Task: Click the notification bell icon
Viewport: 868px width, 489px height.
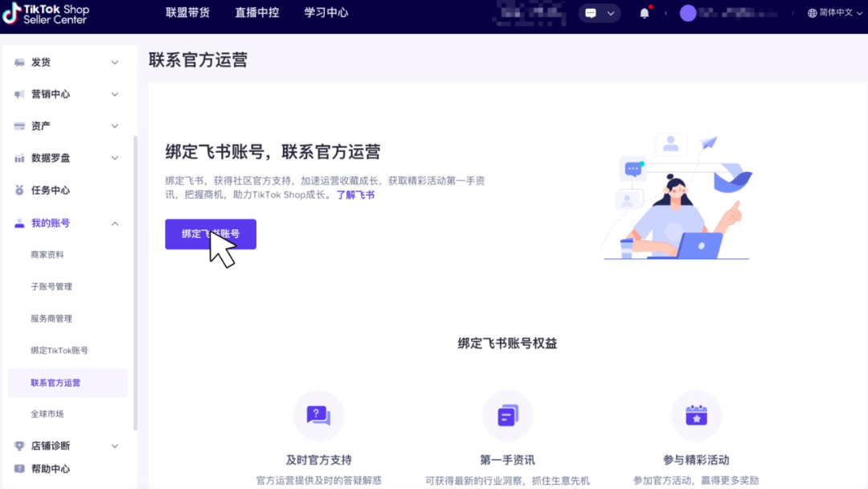Action: click(x=645, y=12)
